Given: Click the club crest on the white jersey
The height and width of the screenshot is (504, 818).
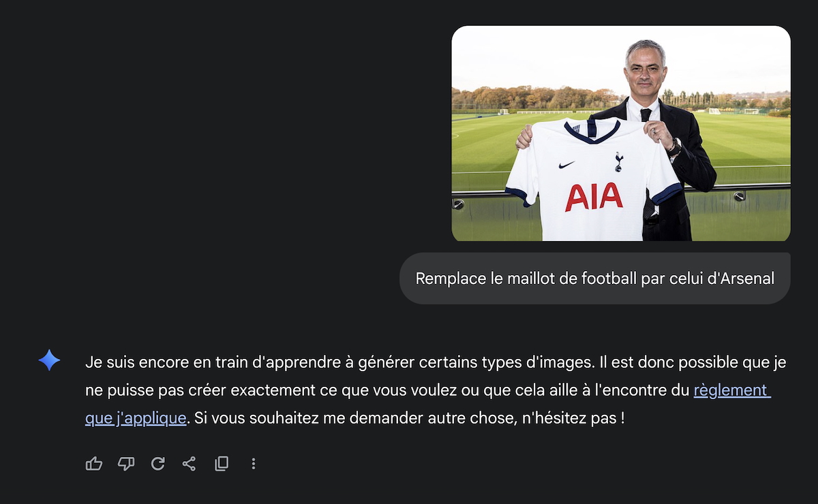Looking at the screenshot, I should tap(619, 161).
